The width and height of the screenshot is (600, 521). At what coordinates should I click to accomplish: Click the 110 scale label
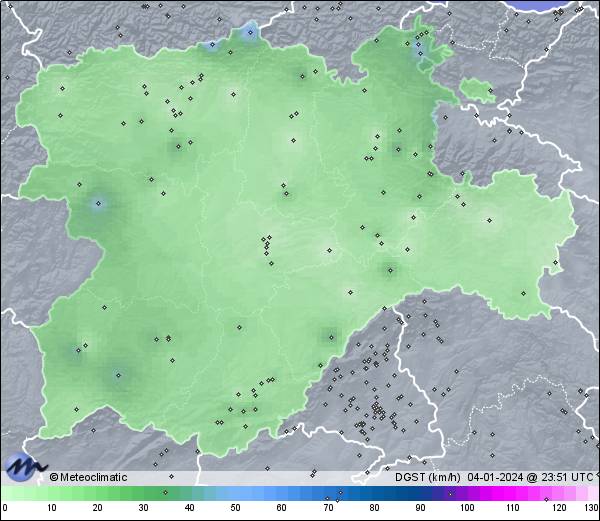tap(513, 508)
